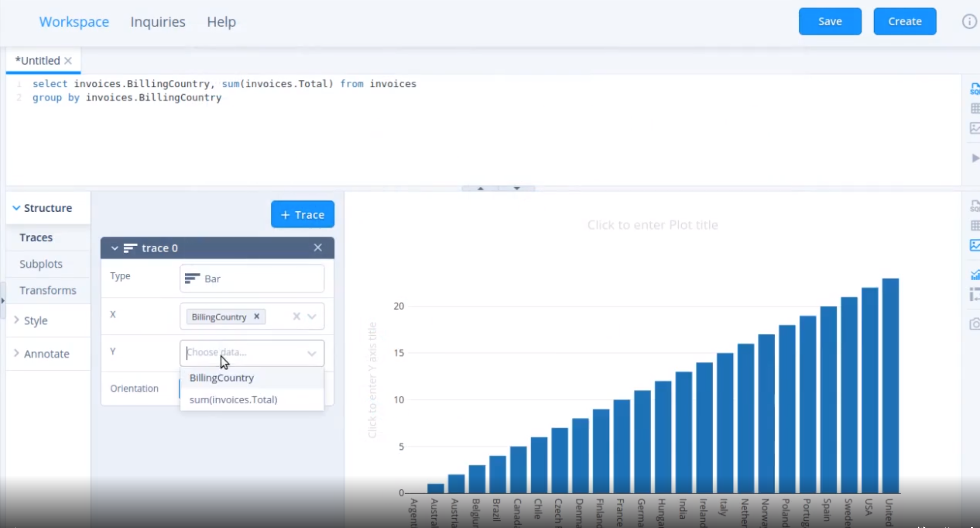Click the Save button
980x528 pixels.
(x=829, y=21)
